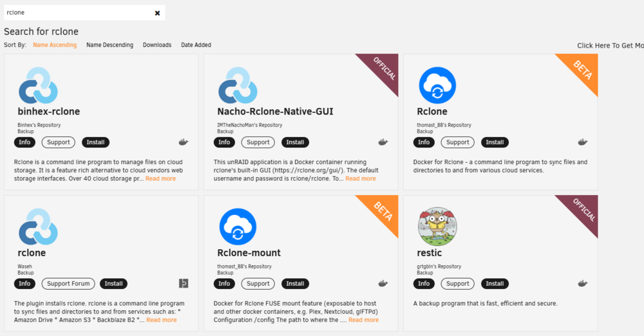
Task: Click the plugin type icon on the rclone card
Action: coord(184,283)
